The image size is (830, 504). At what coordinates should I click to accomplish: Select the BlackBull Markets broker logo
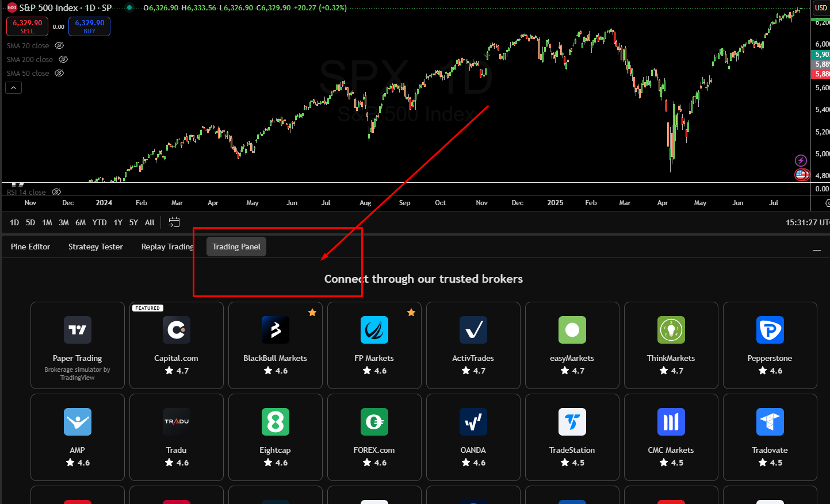276,330
